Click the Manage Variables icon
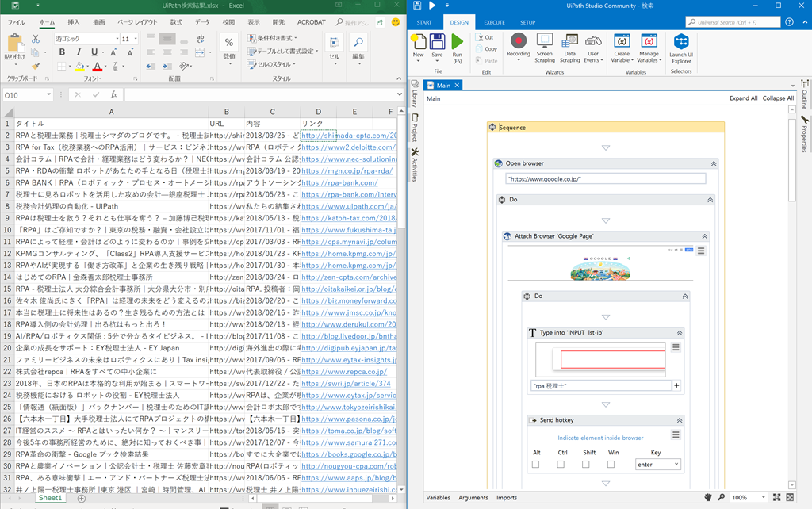This screenshot has width=812, height=509. [x=649, y=40]
